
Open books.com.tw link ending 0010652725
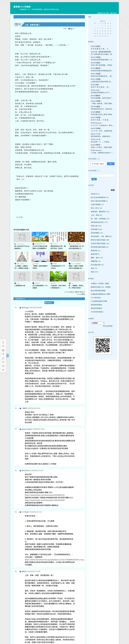click(x=45, y=495)
